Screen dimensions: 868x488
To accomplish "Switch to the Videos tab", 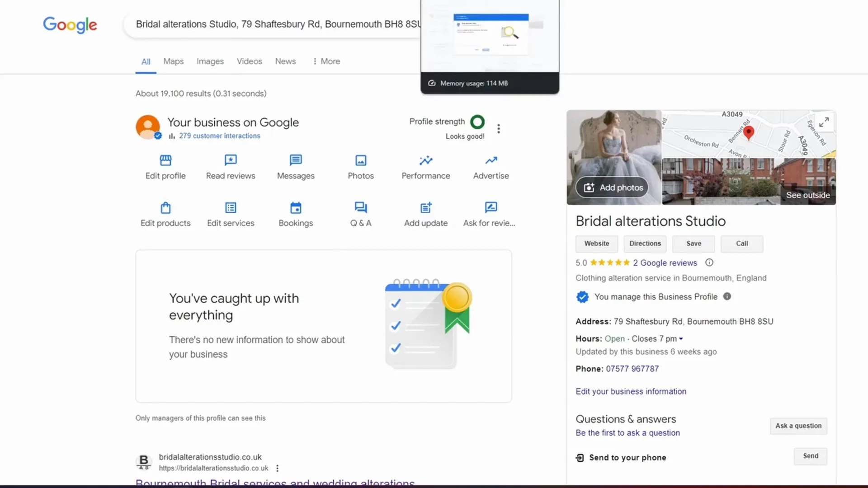I will point(250,61).
